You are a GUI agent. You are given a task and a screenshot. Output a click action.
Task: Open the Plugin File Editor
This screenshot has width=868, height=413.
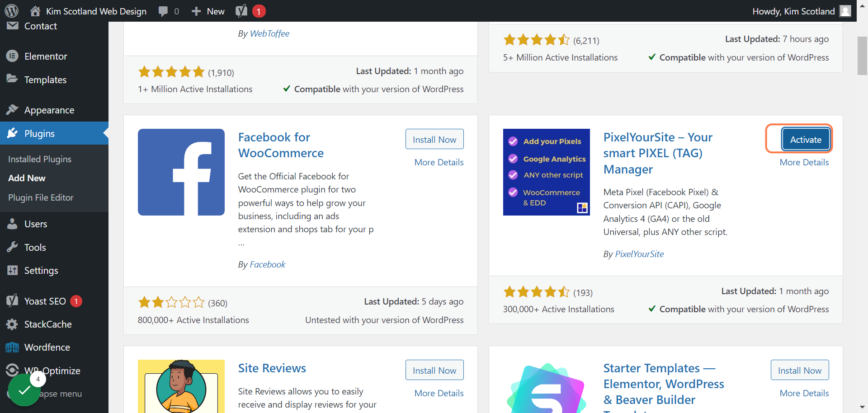pos(41,197)
